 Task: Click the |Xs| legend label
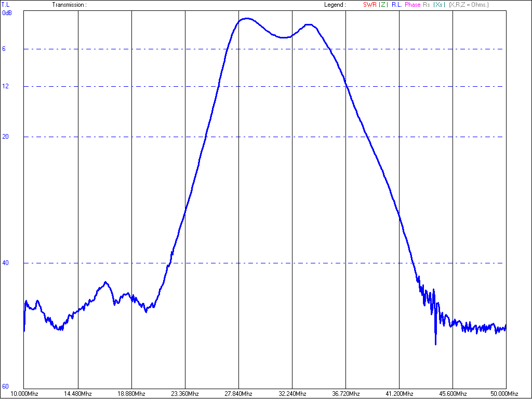coord(439,5)
